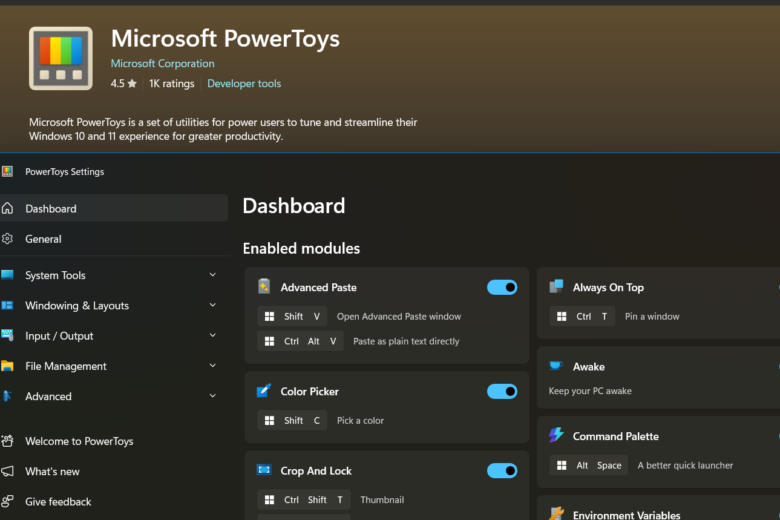Click the Give feedback icon
Viewport: 780px width, 520px height.
[7, 501]
